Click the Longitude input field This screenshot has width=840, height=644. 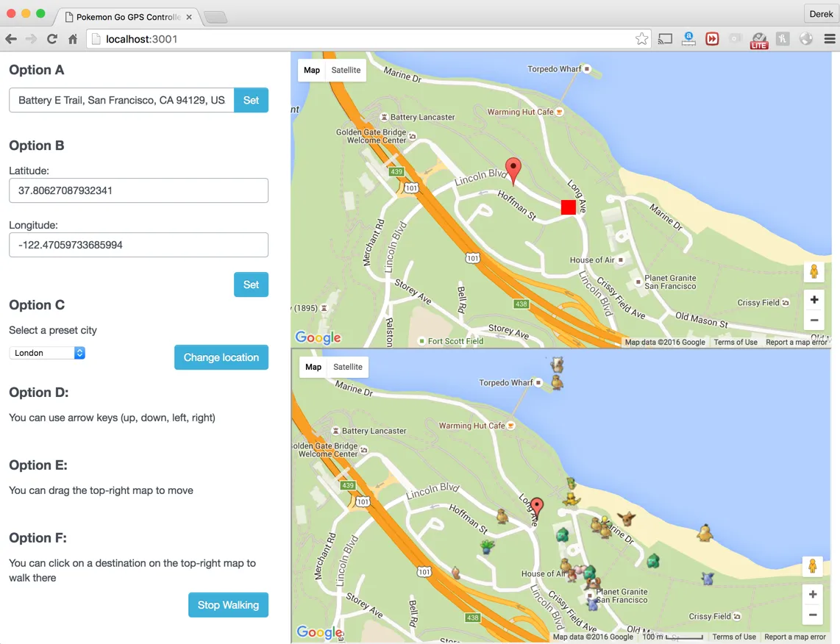point(138,246)
